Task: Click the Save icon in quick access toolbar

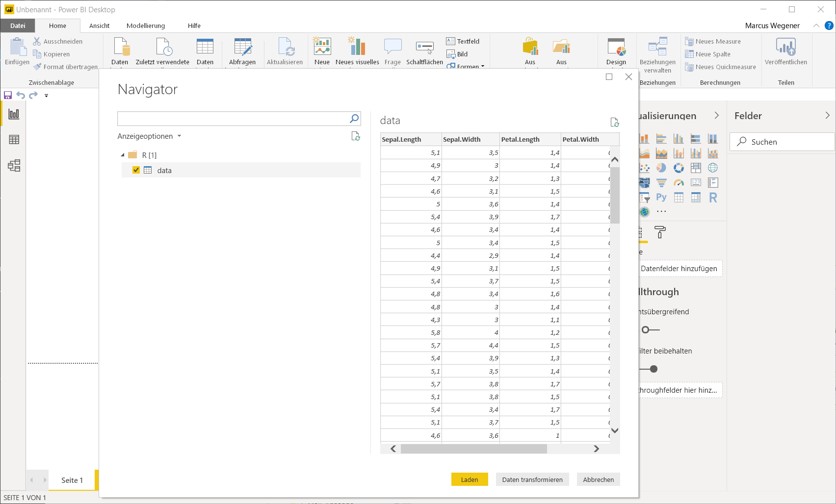Action: [8, 95]
